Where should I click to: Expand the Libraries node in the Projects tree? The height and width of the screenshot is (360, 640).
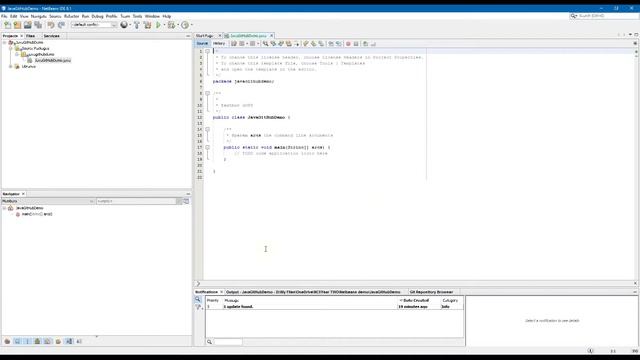[11, 66]
